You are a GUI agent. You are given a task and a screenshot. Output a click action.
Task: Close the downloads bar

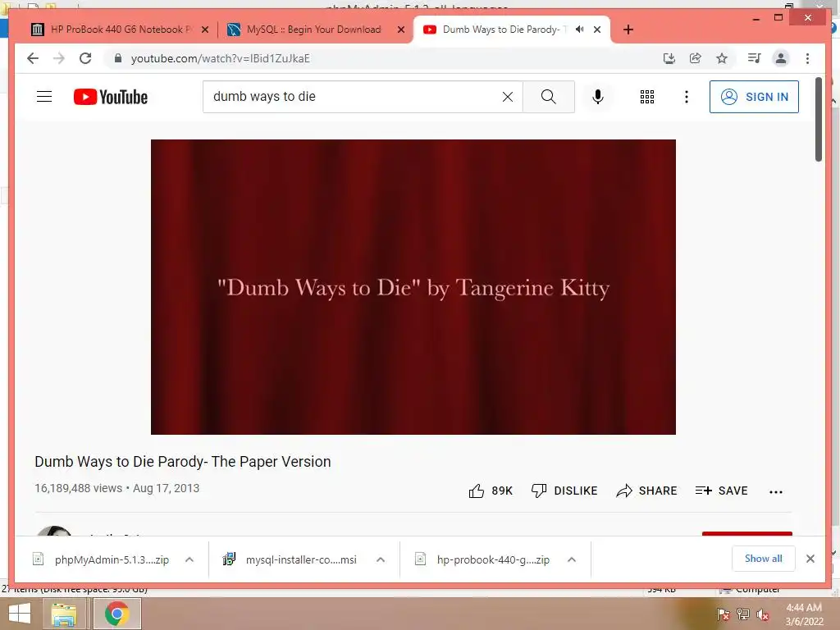[x=810, y=559]
